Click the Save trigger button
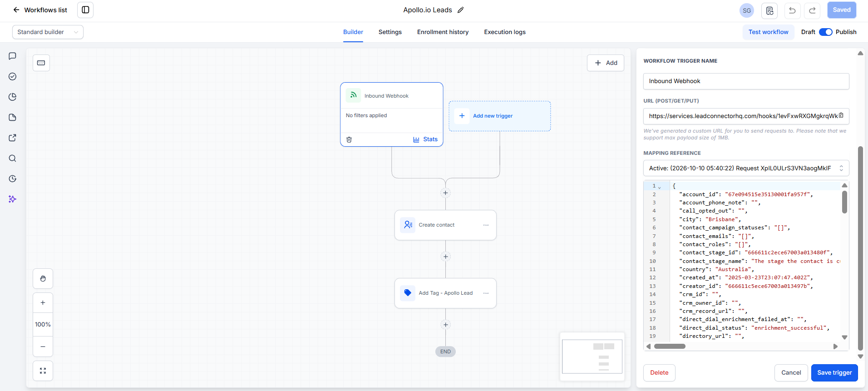868x391 pixels. (834, 372)
